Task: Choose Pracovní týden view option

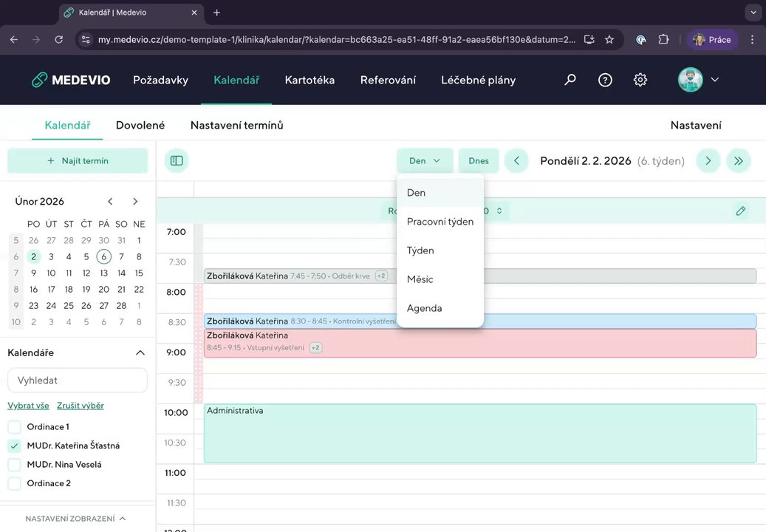Action: click(x=440, y=222)
